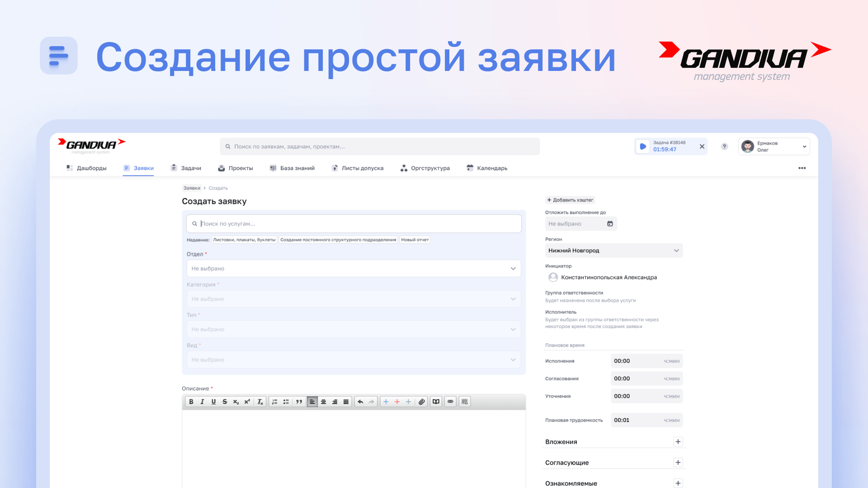Viewport: 868px width, 488px height.
Task: Expand the Ознакомляемые section plus button
Action: 678,483
